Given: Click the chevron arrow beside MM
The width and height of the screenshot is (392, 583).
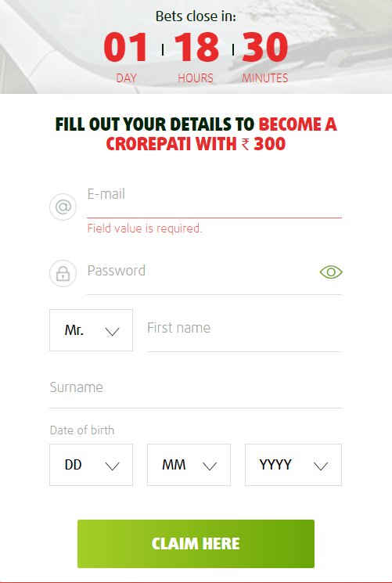Looking at the screenshot, I should 210,466.
